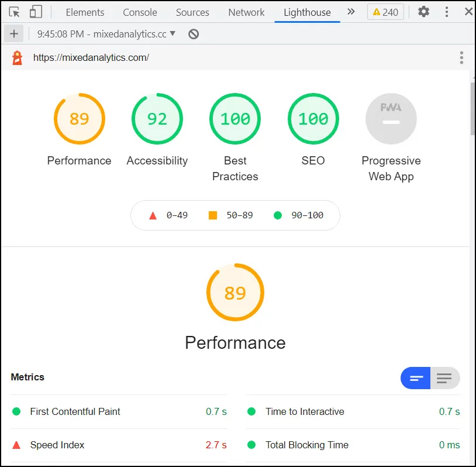Switch metrics to compact view
This screenshot has height=467, width=476.
click(415, 378)
